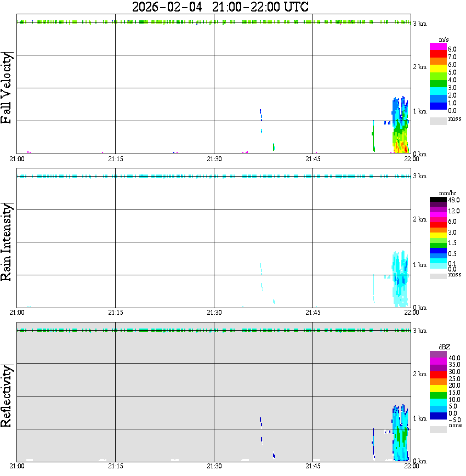Click the rain echo near 22:00 in Fall Velocity plot
Viewport: 466px width, 476px height.
click(400, 125)
